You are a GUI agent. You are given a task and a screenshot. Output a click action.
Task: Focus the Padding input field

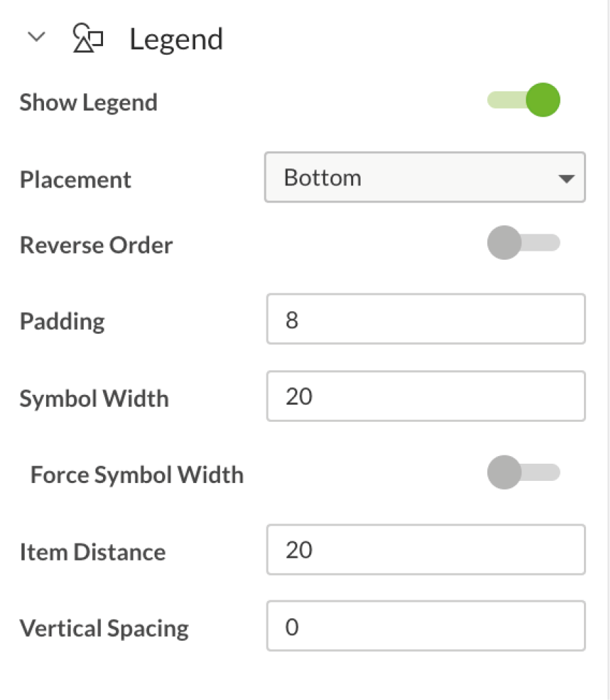[426, 319]
